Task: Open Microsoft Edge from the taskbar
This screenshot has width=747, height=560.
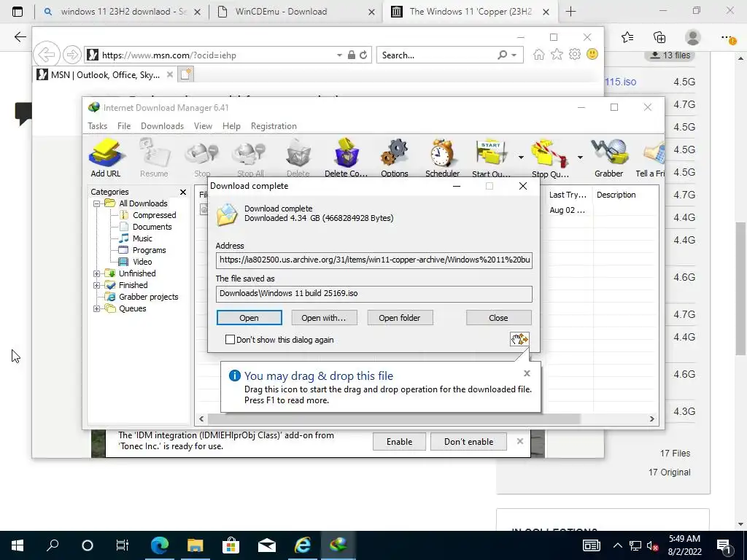Action: [160, 545]
